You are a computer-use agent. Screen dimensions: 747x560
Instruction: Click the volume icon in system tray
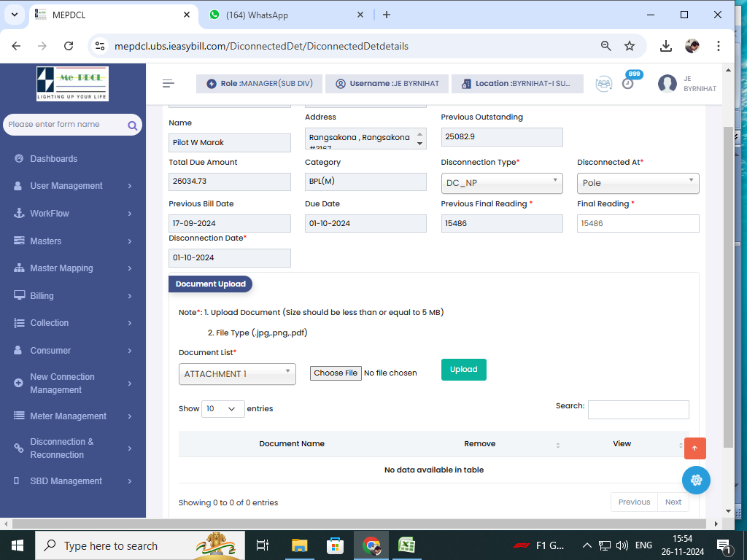(622, 545)
